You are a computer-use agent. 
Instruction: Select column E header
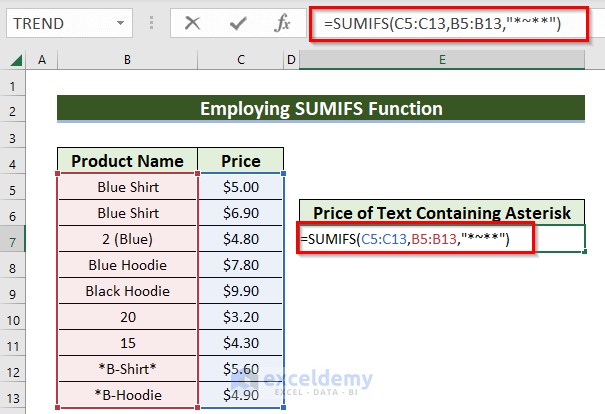pos(441,61)
